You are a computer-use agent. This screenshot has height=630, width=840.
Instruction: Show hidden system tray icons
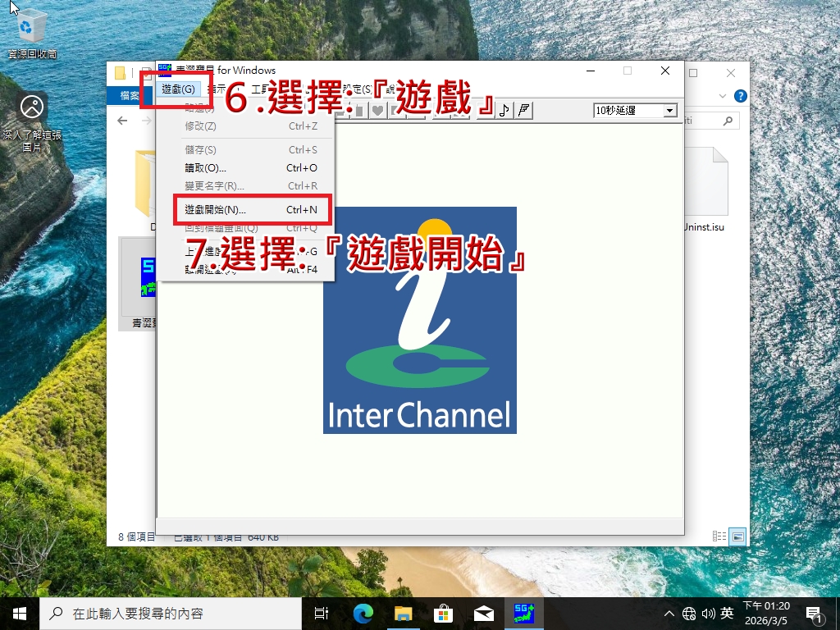coord(669,613)
